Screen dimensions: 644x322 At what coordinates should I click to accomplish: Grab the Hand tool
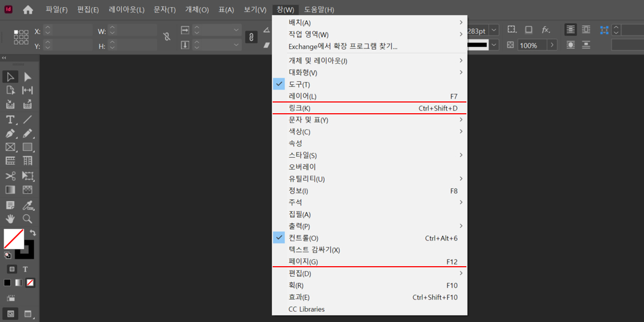[x=10, y=218]
